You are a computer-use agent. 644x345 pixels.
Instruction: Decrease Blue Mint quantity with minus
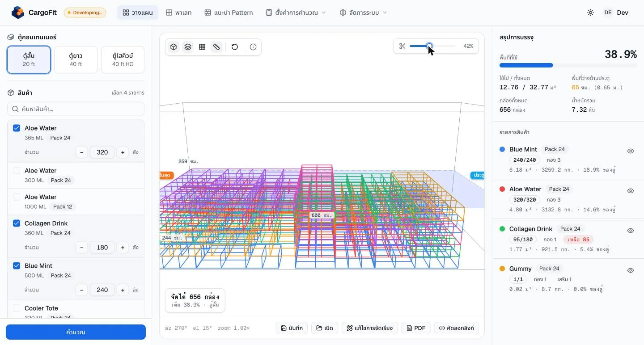click(81, 290)
